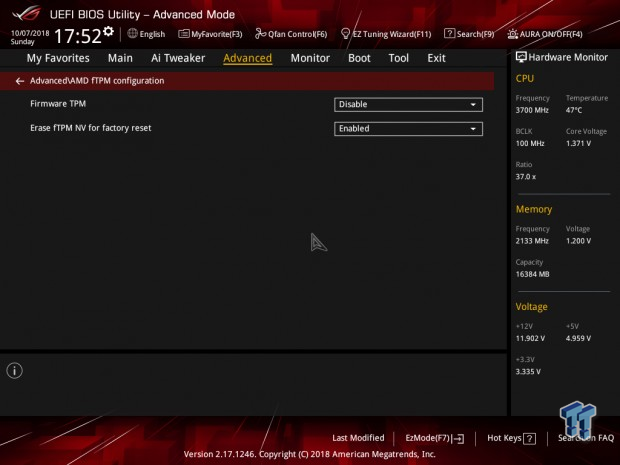620x465 pixels.
Task: Click the info icon in help panel
Action: click(x=15, y=370)
